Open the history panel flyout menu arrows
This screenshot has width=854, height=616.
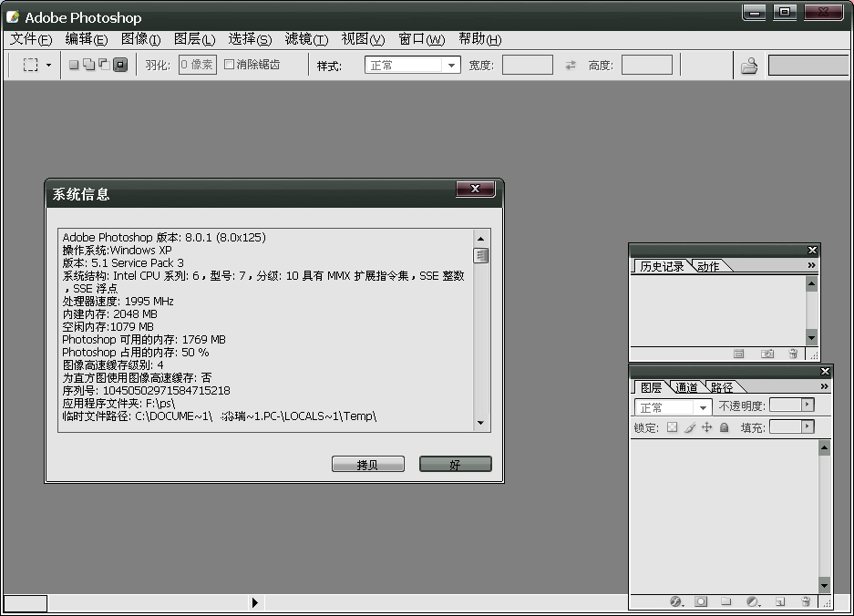[811, 265]
